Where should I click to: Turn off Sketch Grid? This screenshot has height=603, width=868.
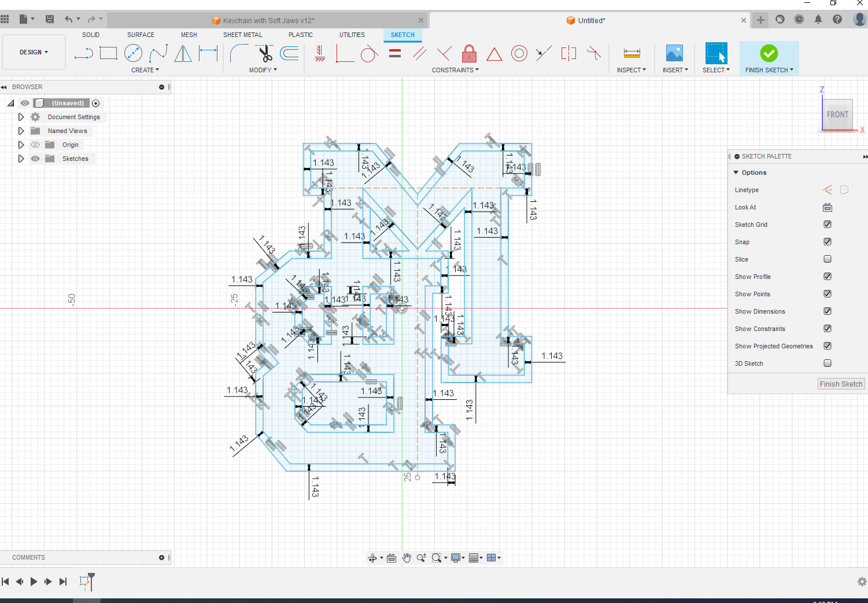tap(827, 224)
